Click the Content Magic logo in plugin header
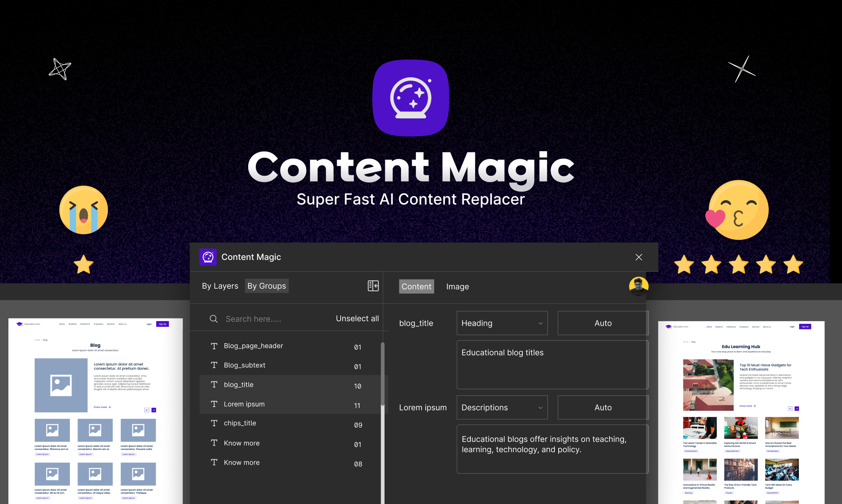This screenshot has height=504, width=842. (x=208, y=257)
